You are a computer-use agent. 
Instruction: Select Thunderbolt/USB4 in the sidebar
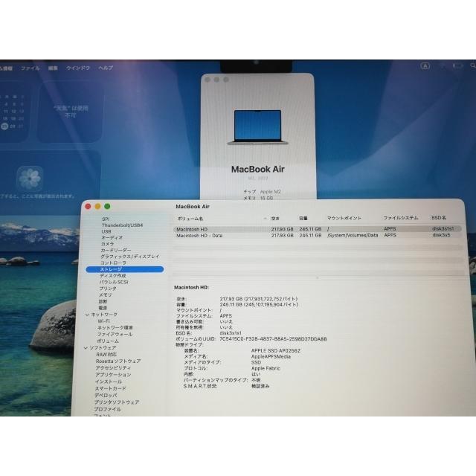122,225
